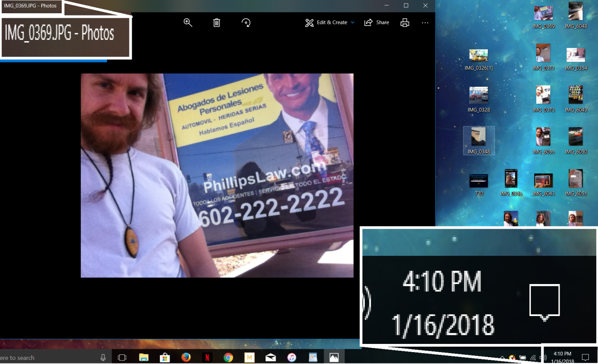Click the zoom magnifier icon in Photos
The height and width of the screenshot is (364, 598).
[188, 22]
